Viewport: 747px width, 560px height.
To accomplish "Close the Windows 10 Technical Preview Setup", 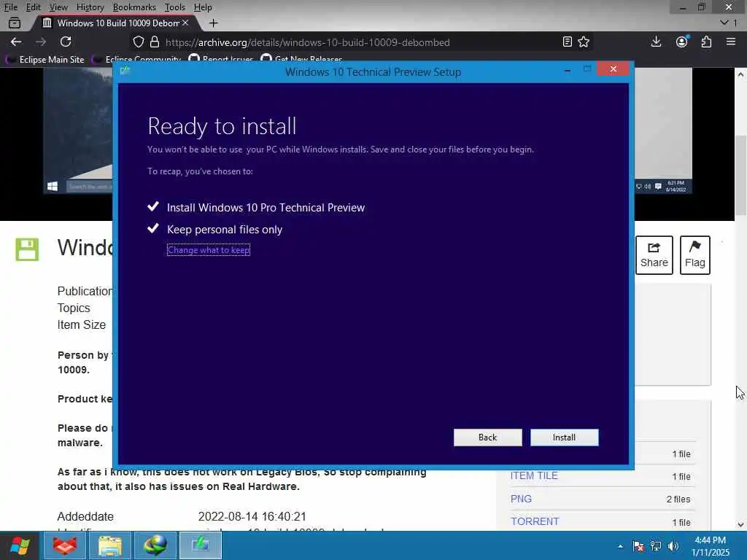I will 613,69.
